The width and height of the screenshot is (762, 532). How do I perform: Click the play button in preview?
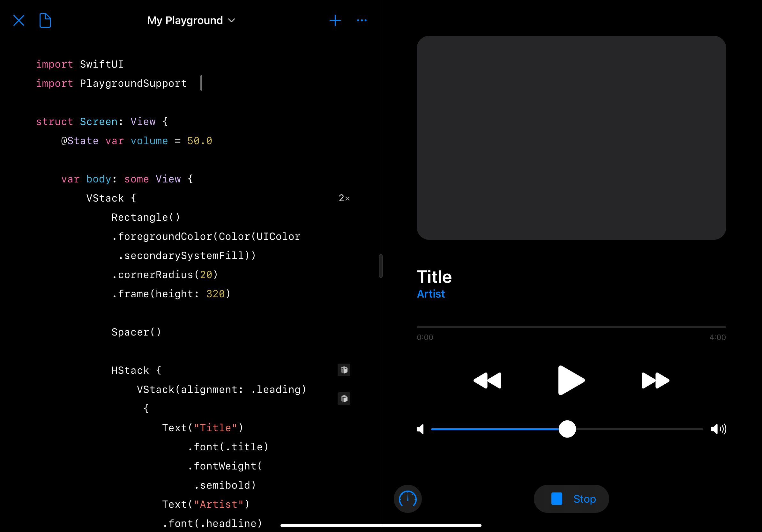click(571, 381)
